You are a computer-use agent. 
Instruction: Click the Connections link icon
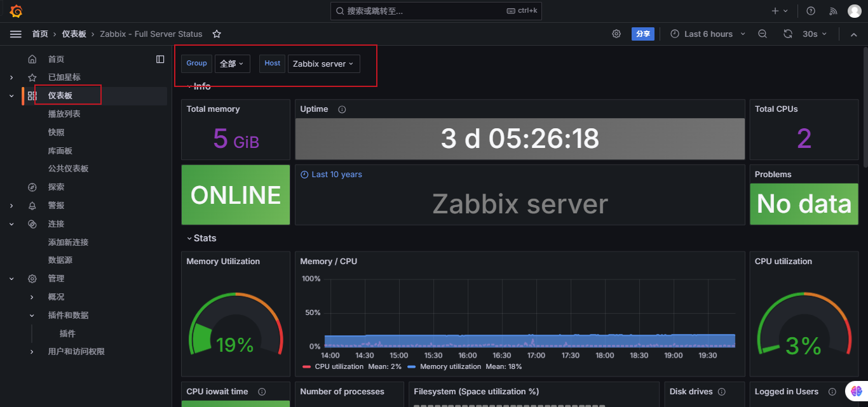click(x=32, y=224)
